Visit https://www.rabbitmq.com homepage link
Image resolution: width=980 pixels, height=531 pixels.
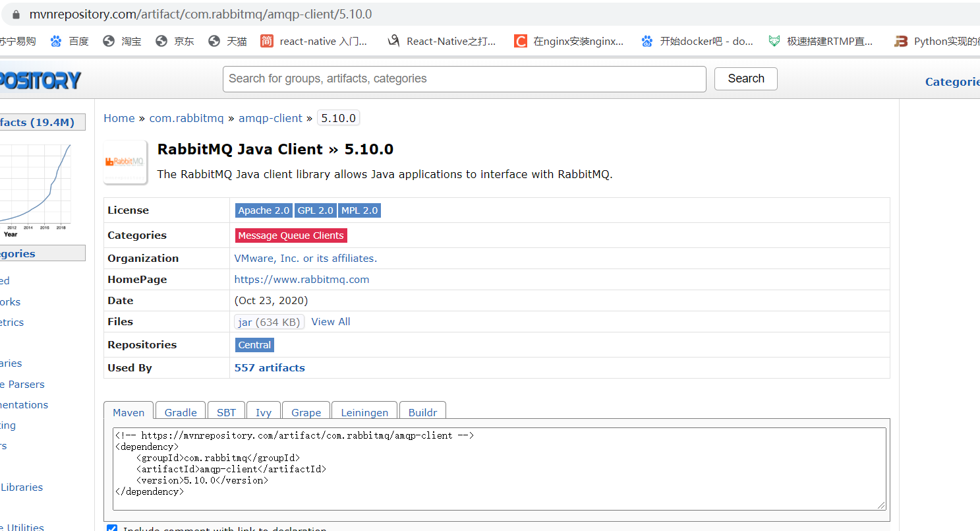coord(302,280)
